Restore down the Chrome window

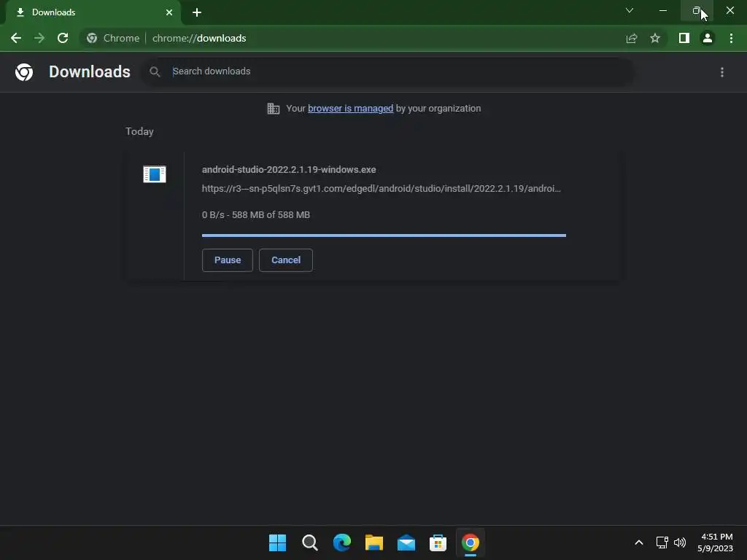(x=697, y=10)
